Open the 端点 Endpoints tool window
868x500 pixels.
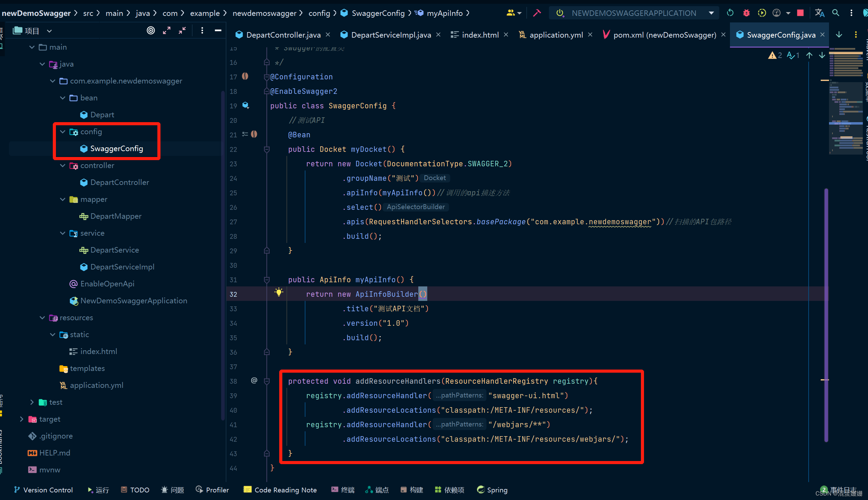[x=377, y=490]
